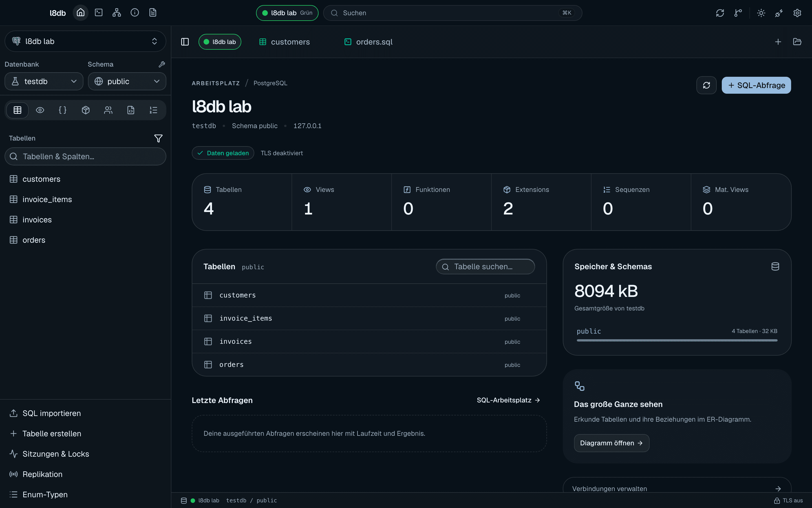Focus the Tabellen & Spalten search field
Viewport: 812px width, 508px height.
pyautogui.click(x=85, y=156)
